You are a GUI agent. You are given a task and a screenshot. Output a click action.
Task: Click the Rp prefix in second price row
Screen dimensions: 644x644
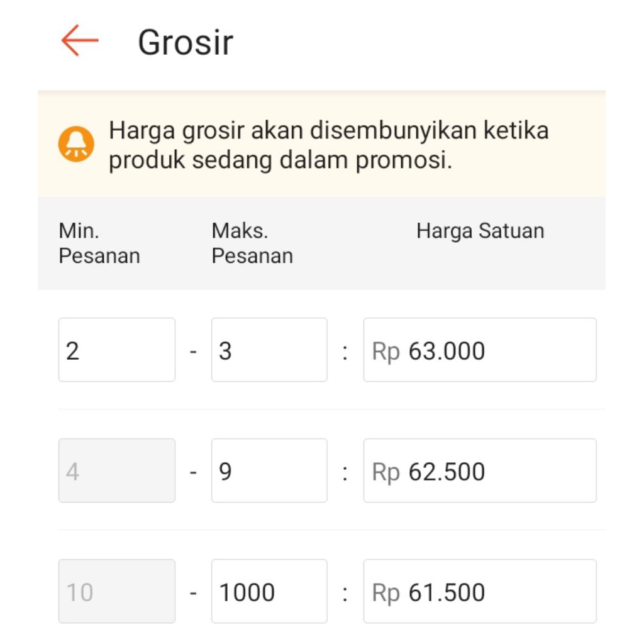tap(386, 472)
